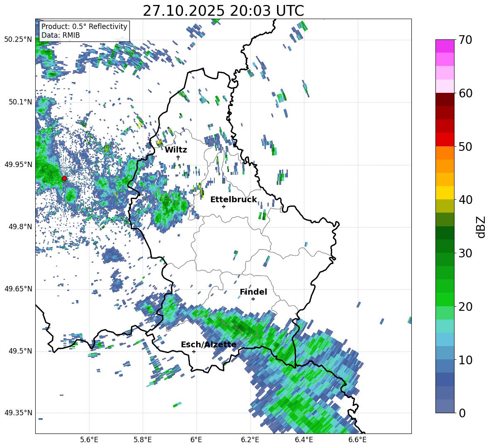The width and height of the screenshot is (491, 448).
Task: Select the Esch/Alzette city label
Action: [209, 344]
